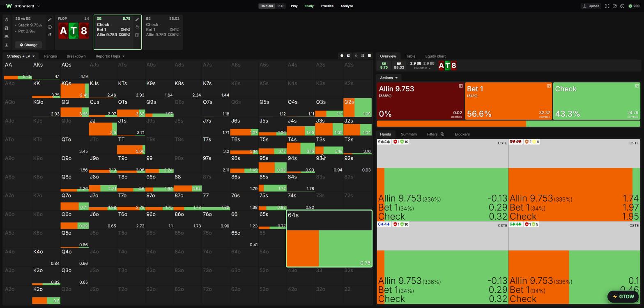Go to the Study menu
Image resolution: width=644 pixels, height=308 pixels.
pos(309,6)
